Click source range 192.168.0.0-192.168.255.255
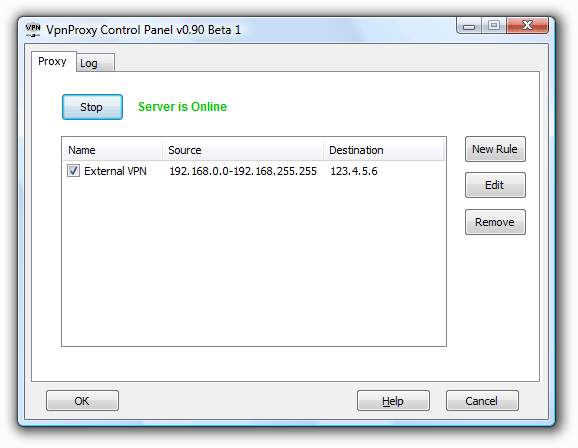The width and height of the screenshot is (578, 448). tap(243, 171)
